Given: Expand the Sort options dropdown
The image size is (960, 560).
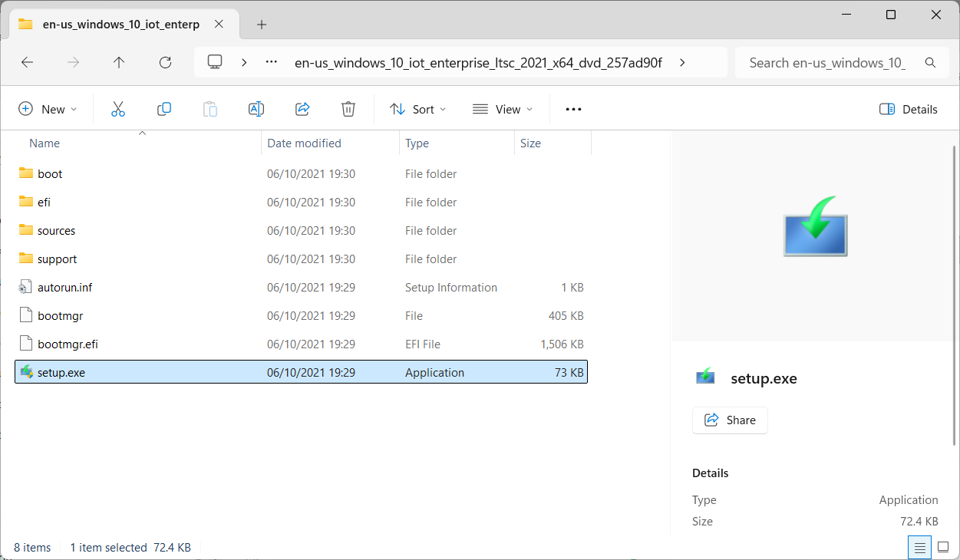Looking at the screenshot, I should click(417, 109).
